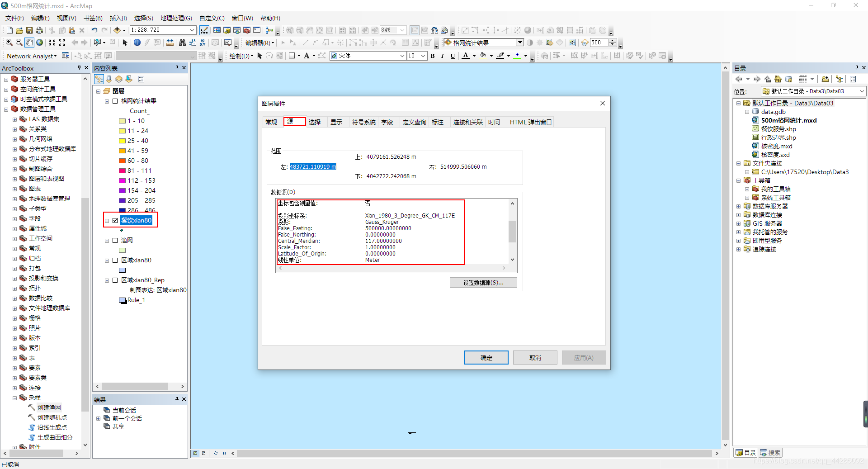Click the Add Data icon
Image resolution: width=868 pixels, height=469 pixels.
117,30
